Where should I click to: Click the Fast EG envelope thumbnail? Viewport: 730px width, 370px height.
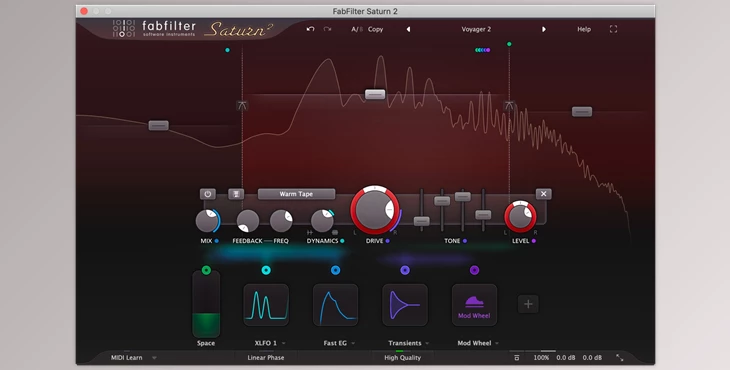[x=335, y=304]
